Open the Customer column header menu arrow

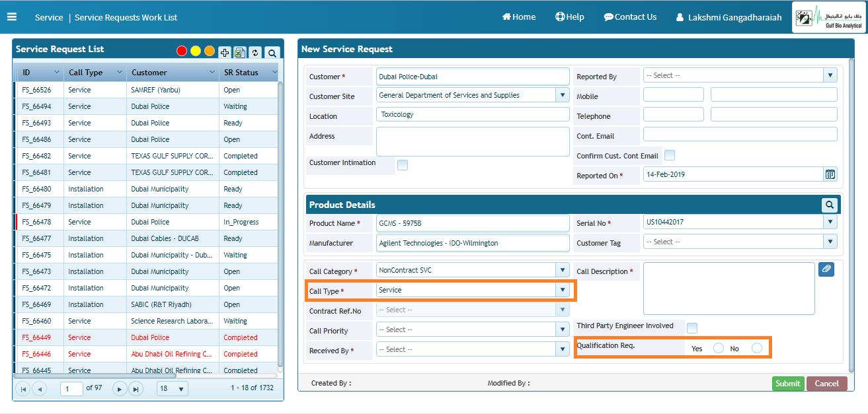click(212, 72)
